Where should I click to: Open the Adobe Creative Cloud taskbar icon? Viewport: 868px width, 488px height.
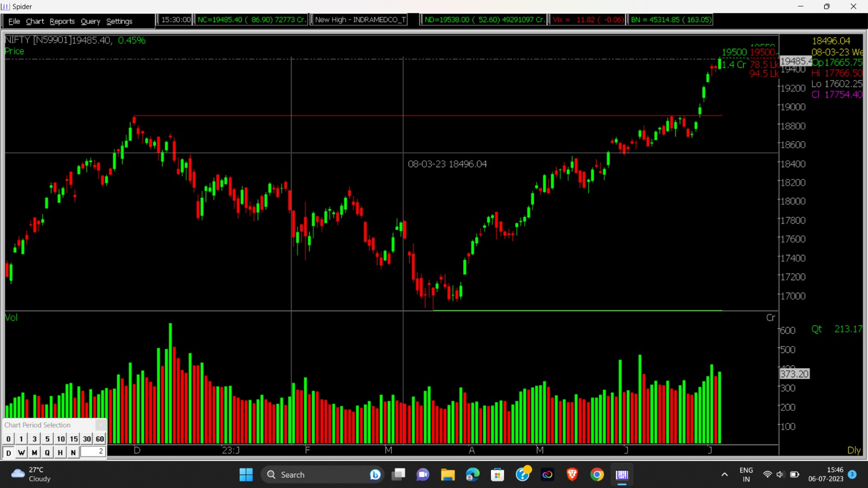click(x=547, y=474)
